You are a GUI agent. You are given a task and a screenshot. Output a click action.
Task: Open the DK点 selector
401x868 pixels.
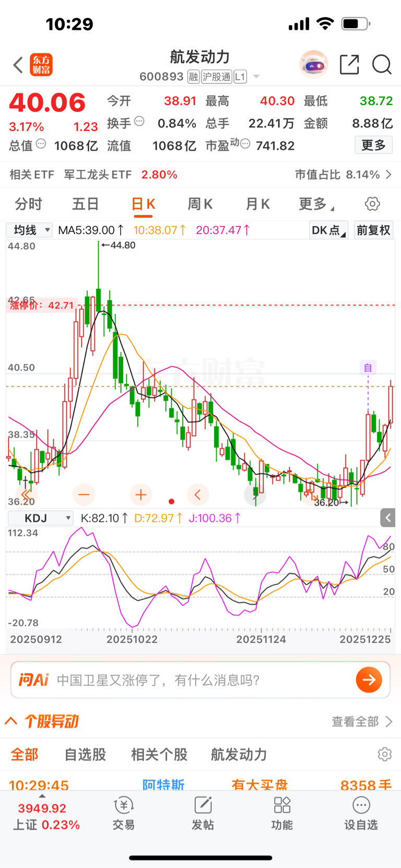[328, 230]
